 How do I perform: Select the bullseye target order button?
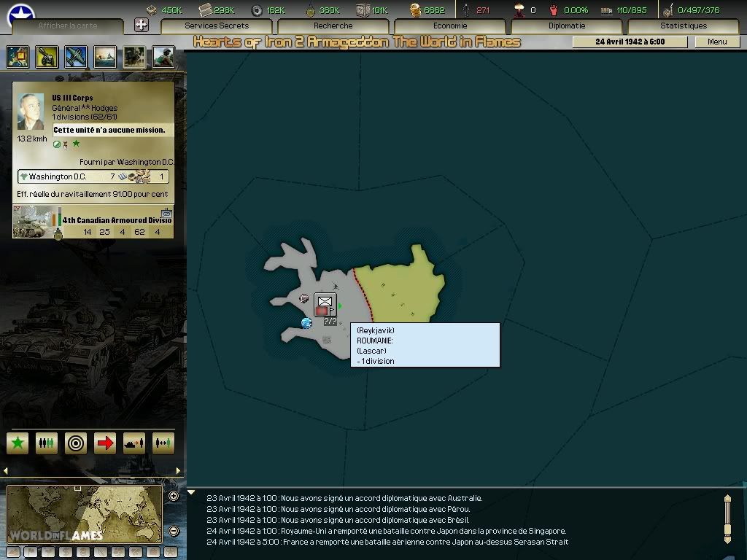click(x=76, y=443)
